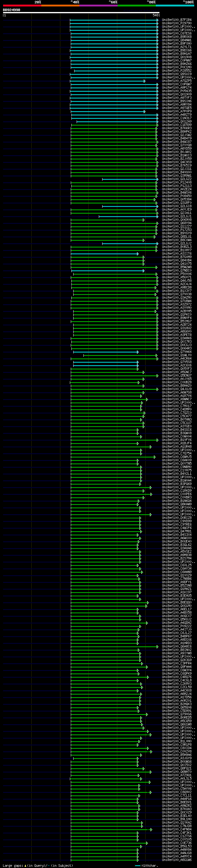Select UniRef100_B8C0W4 hit name
The width and height of the screenshot is (197, 868).
coord(177,240)
